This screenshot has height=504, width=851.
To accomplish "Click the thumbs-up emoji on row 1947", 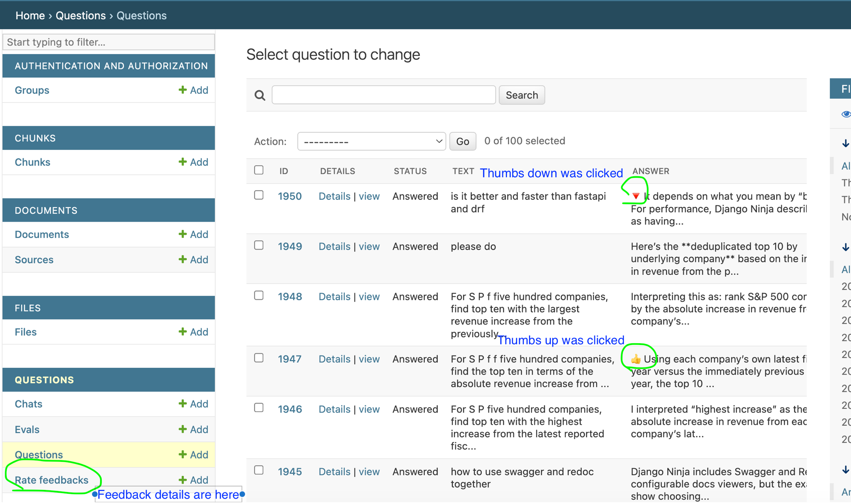I will pos(636,359).
